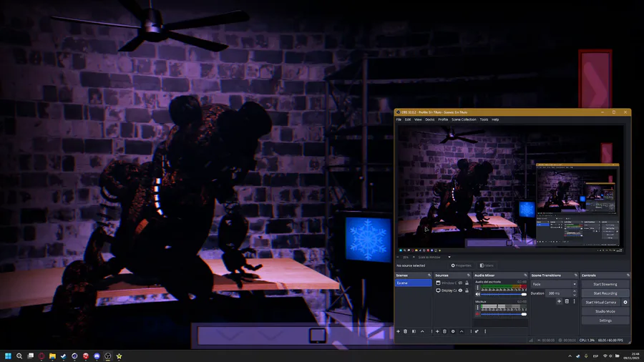Adjust the Audio del escritorio volume slider
The height and width of the screenshot is (362, 644).
tap(504, 294)
